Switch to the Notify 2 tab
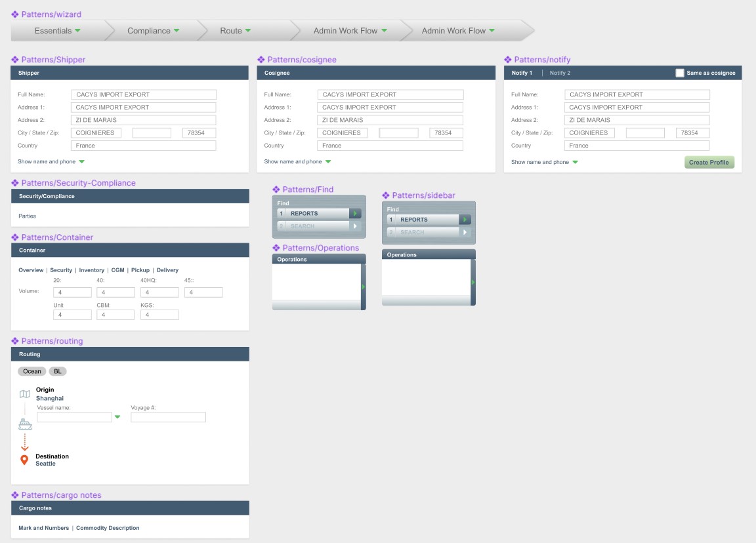 (x=560, y=73)
